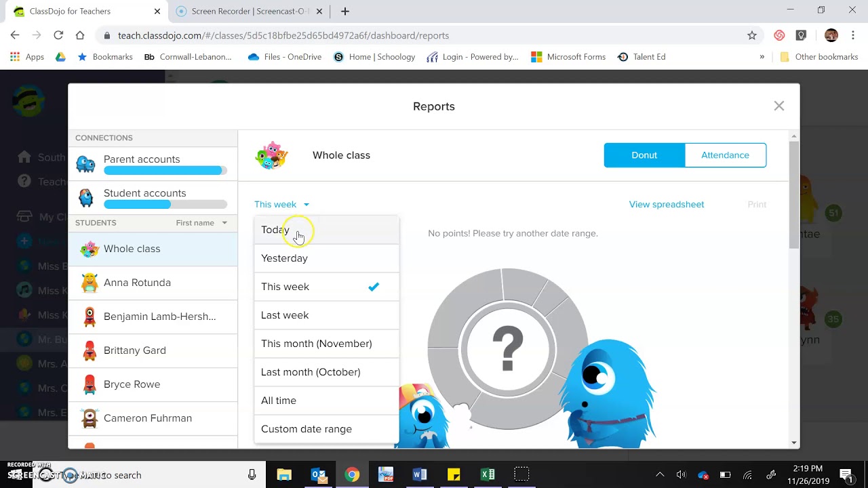Open File Explorer from the taskbar
Image resolution: width=868 pixels, height=488 pixels.
coord(284,474)
